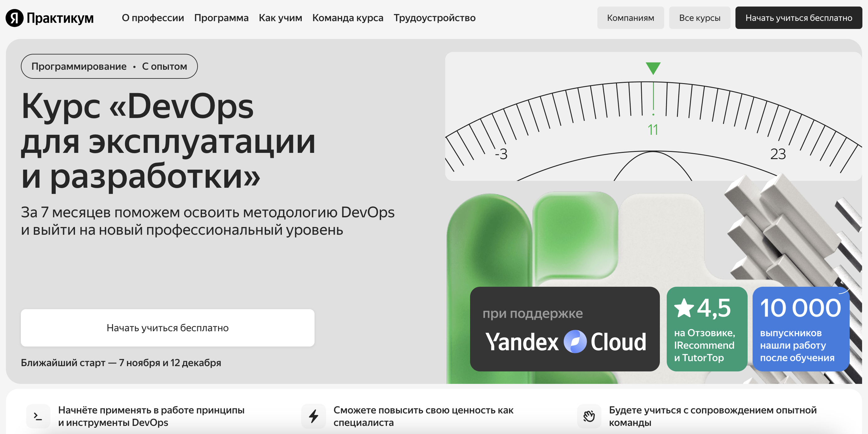Click Ближайший старт — 7 ноября text

tap(121, 362)
